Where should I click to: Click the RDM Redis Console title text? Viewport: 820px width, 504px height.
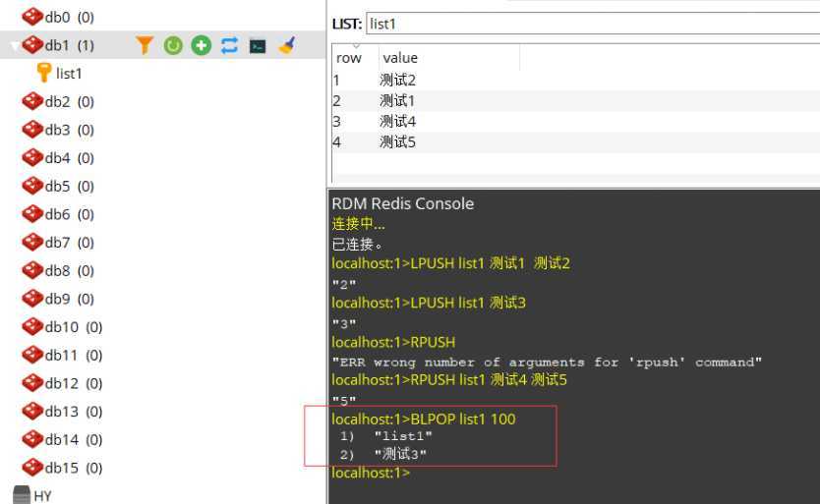[x=403, y=203]
